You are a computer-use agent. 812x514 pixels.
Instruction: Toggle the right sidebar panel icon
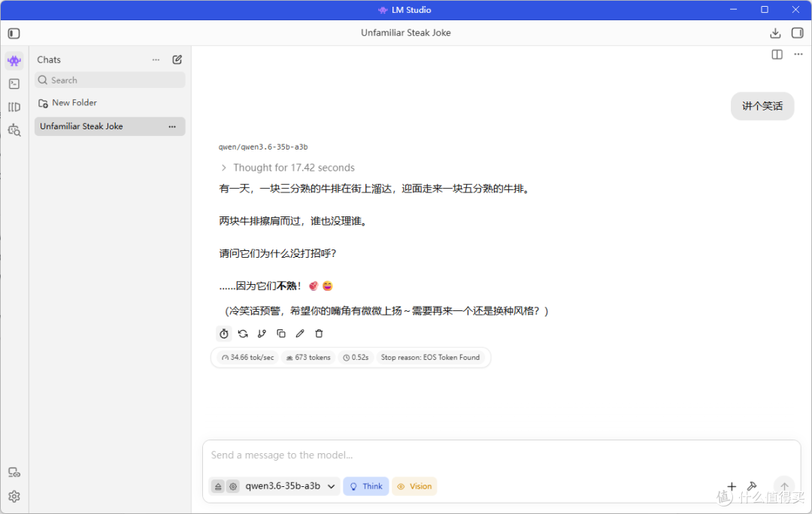pos(798,33)
